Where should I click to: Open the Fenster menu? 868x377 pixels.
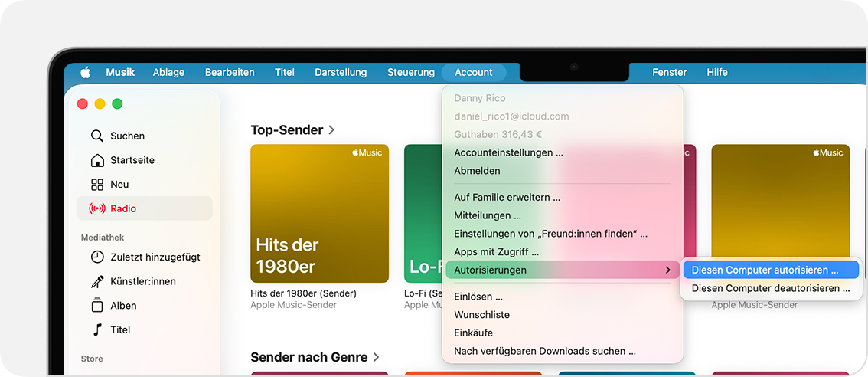(x=669, y=72)
